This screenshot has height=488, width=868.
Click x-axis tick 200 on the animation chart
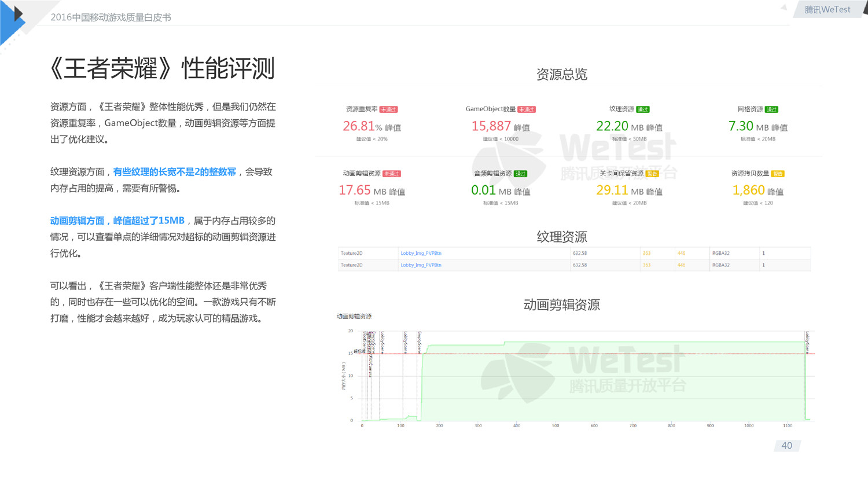[x=439, y=425]
